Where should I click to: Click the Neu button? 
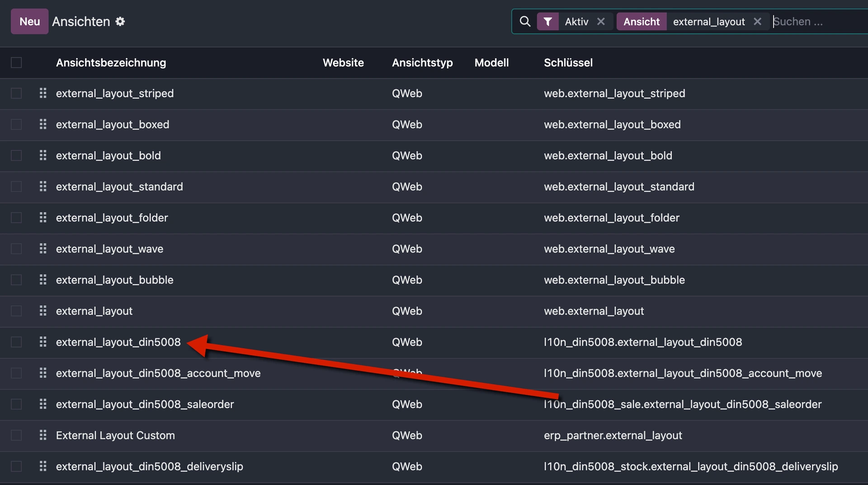(29, 21)
